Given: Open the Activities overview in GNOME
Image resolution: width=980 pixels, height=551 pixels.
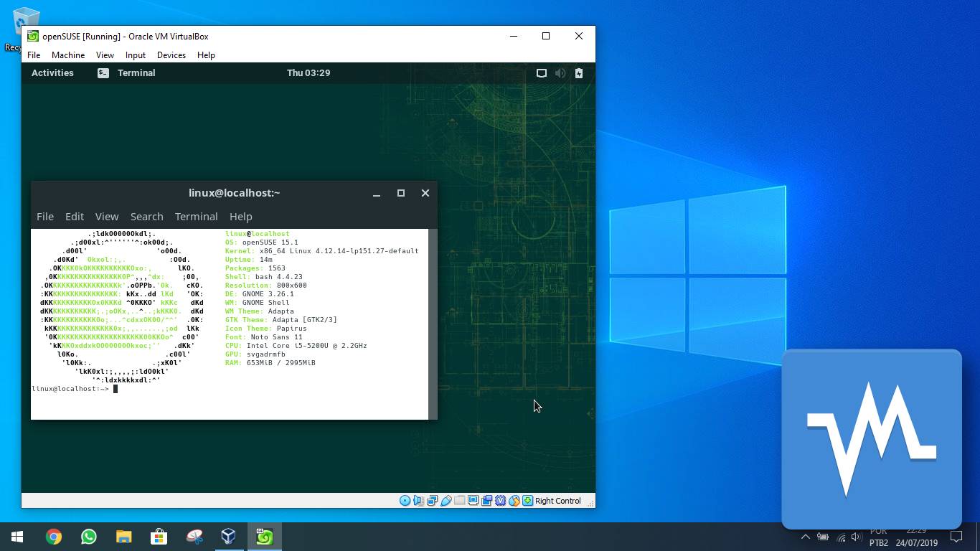Looking at the screenshot, I should pyautogui.click(x=52, y=72).
